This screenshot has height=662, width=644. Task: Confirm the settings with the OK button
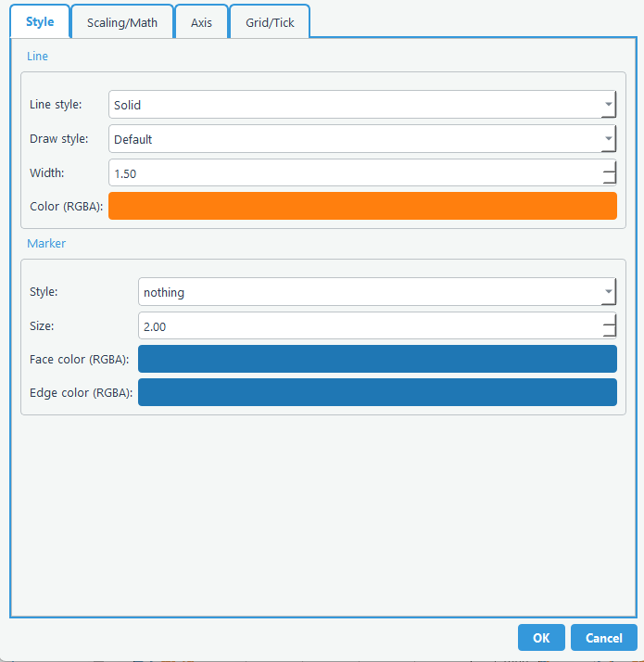(541, 638)
